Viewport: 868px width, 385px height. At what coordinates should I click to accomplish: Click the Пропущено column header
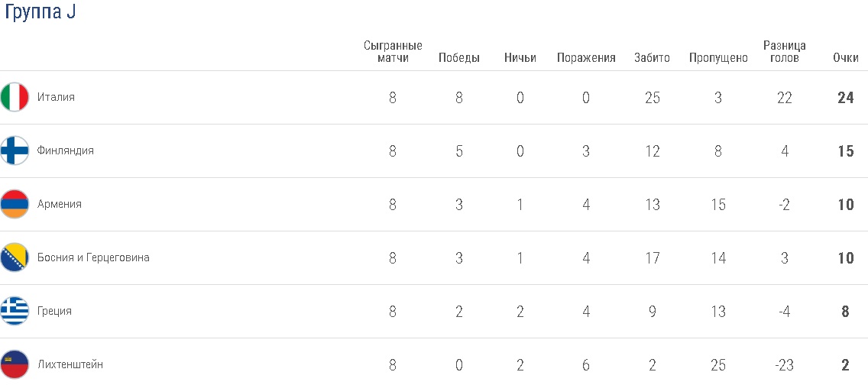coord(718,58)
